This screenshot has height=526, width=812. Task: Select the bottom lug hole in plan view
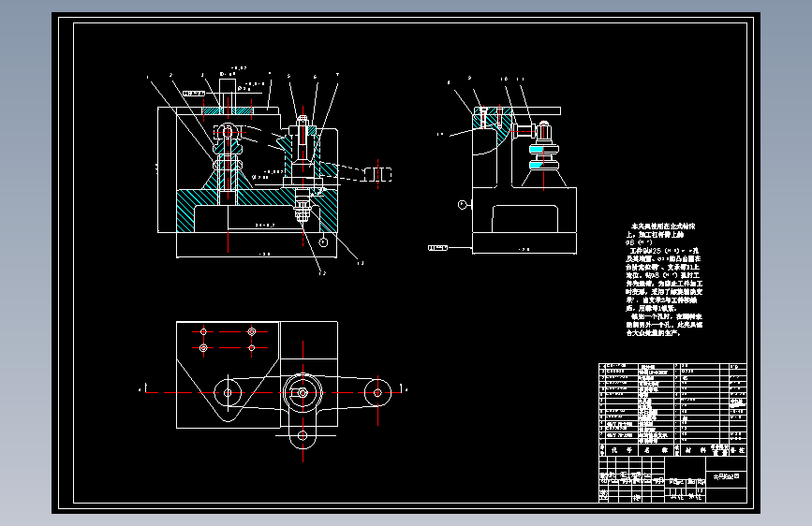303,435
